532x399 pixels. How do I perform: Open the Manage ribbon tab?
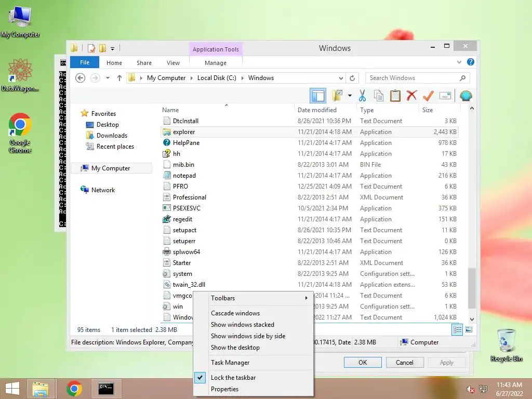pos(216,63)
